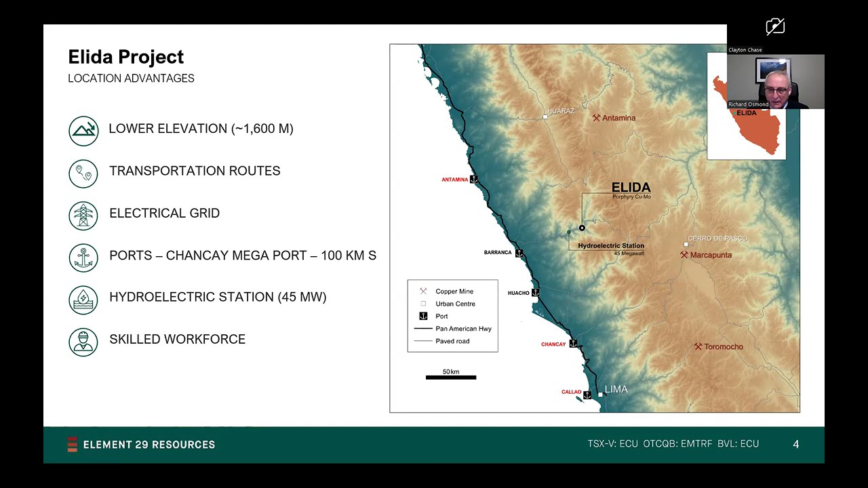Click the BVL: ECU ticker text
Viewport: 868px width, 488px height.
click(x=738, y=444)
